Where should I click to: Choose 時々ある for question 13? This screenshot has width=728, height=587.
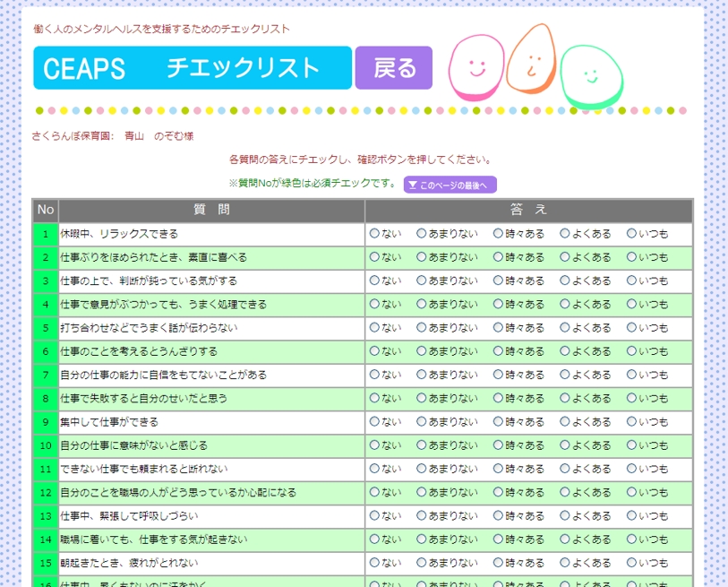click(498, 516)
